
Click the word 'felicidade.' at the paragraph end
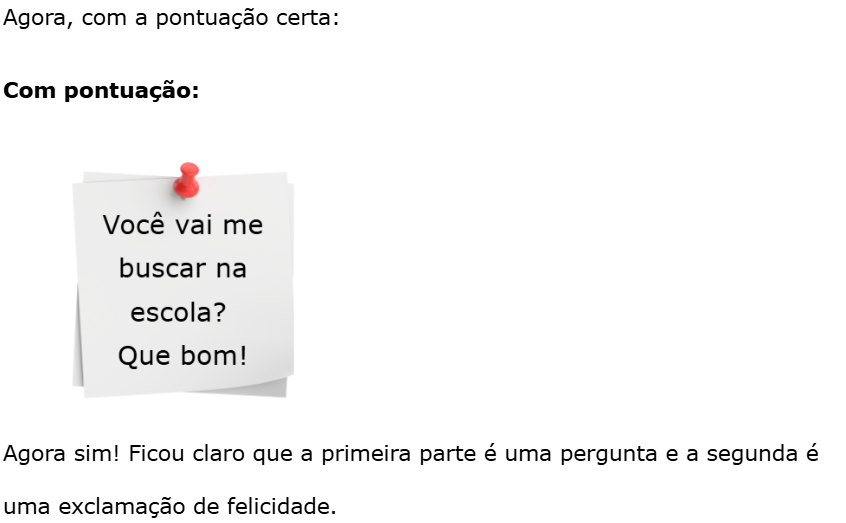(281, 506)
